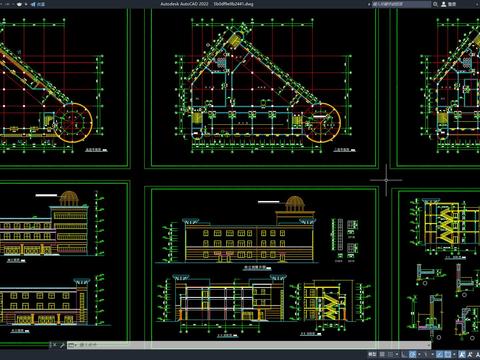Toggle object snap tracking icon

440,354
